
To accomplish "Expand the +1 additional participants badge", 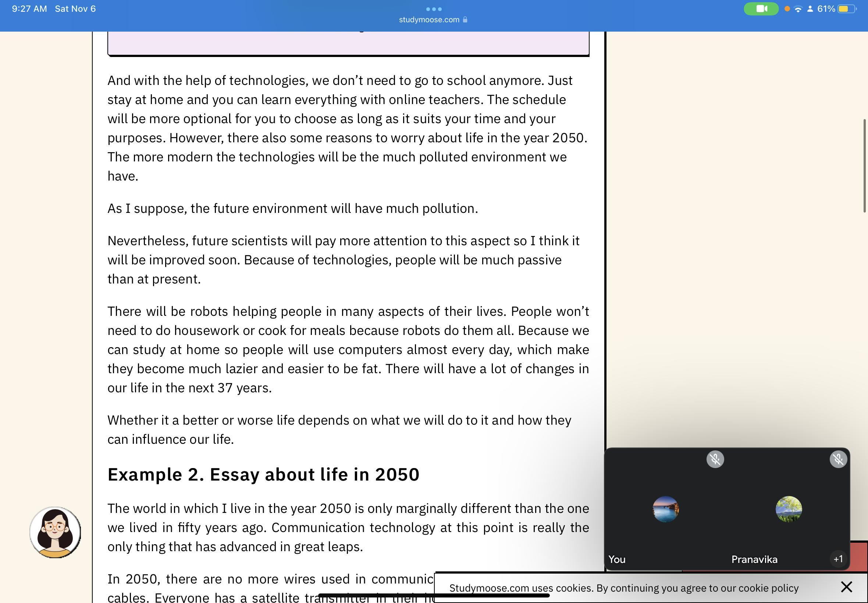I will point(838,559).
